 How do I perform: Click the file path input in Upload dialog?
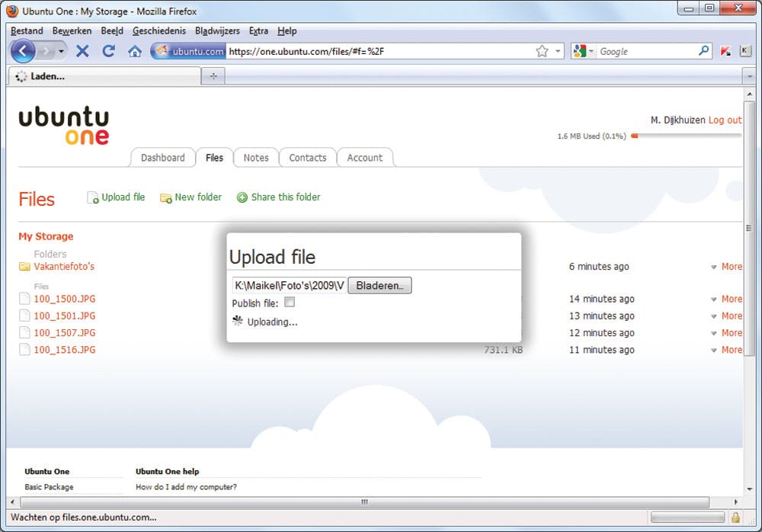289,286
